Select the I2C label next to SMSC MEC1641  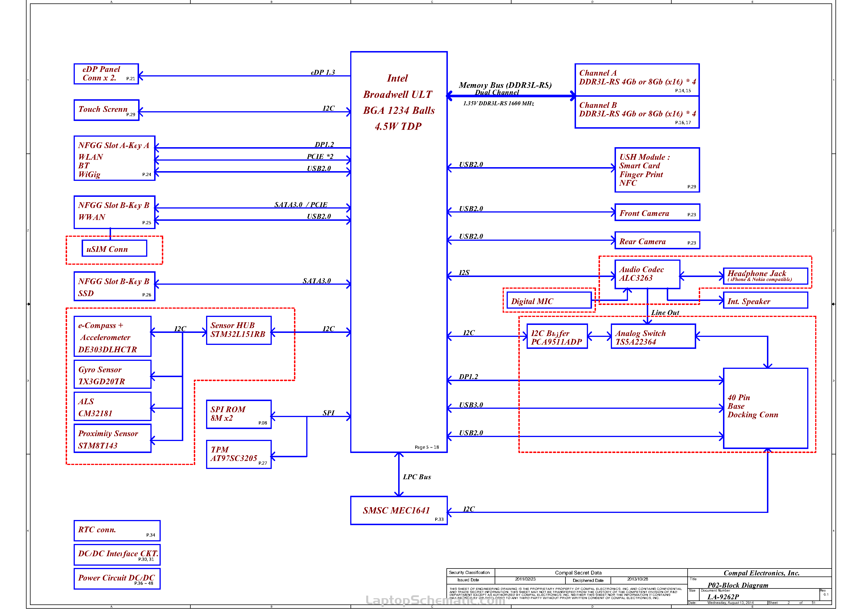(x=469, y=509)
